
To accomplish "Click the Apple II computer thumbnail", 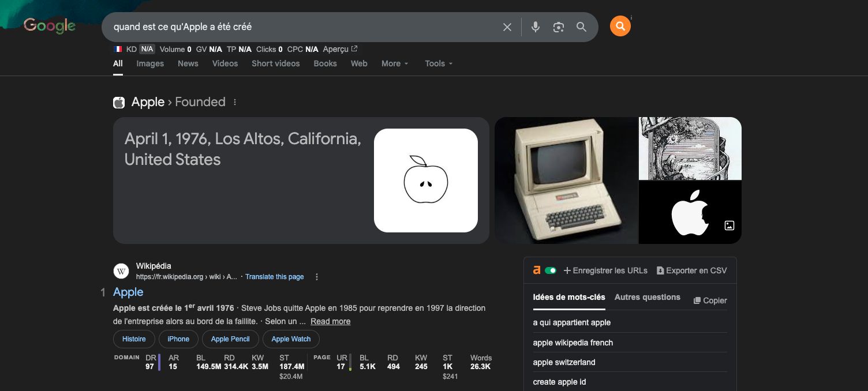I will (566, 180).
